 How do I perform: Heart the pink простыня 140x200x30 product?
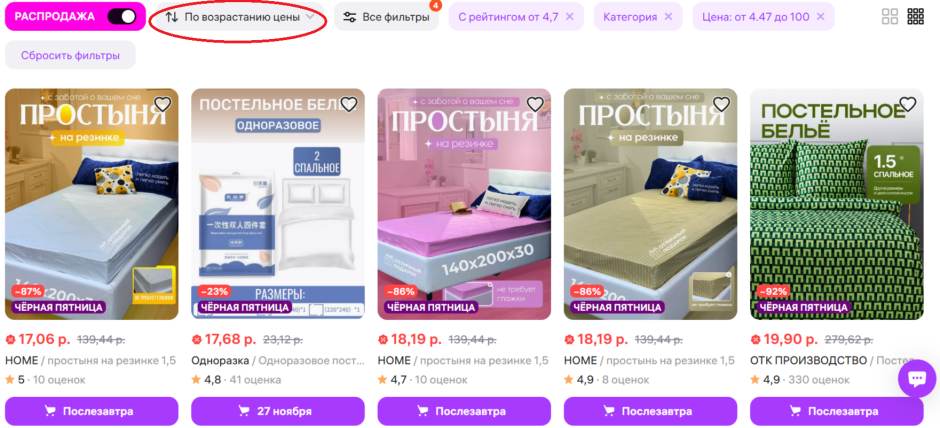[535, 104]
